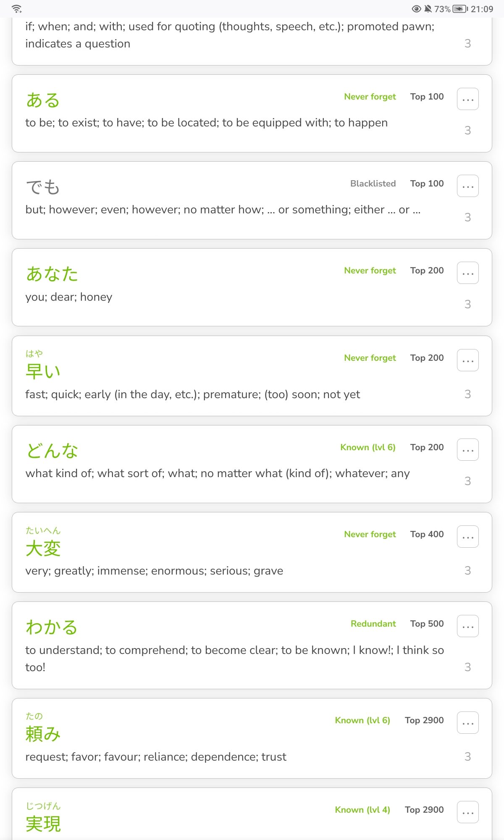Open options menu for 早い
The width and height of the screenshot is (504, 840).
coord(467,360)
